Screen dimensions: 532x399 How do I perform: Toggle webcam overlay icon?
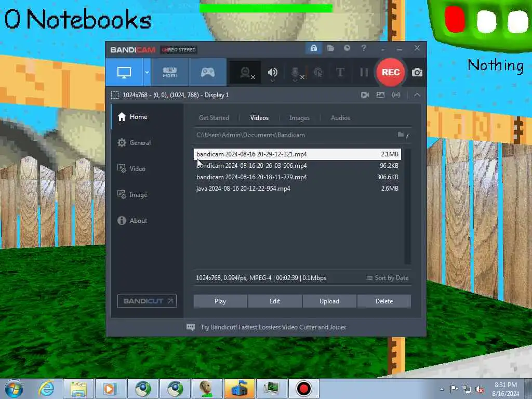click(x=245, y=72)
